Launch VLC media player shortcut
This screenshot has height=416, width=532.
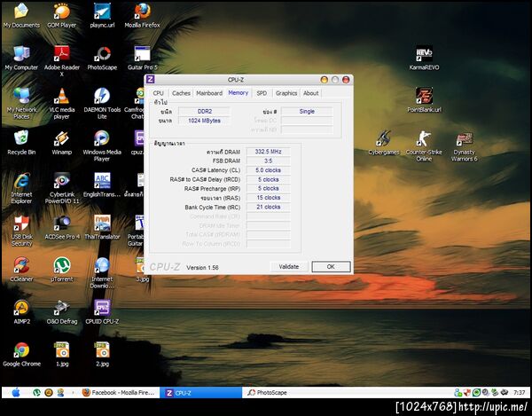62,103
